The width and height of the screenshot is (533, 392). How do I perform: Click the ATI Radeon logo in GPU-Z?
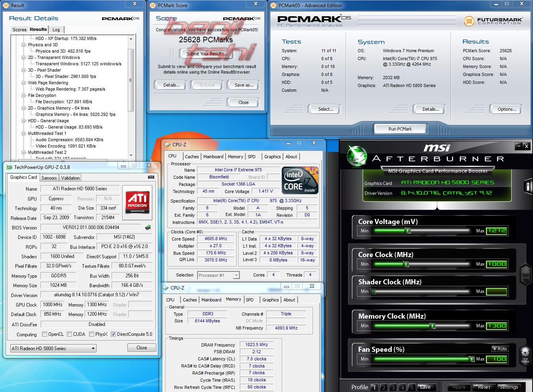[x=137, y=203]
